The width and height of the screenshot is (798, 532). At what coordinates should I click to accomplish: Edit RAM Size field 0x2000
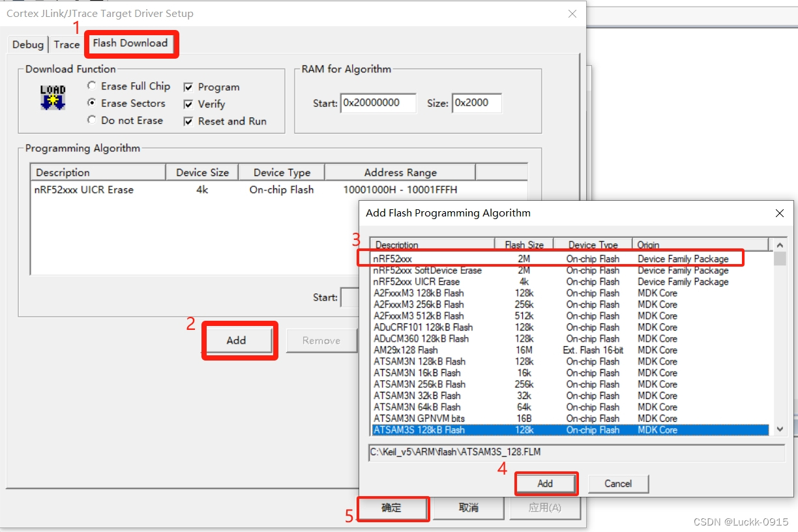(x=477, y=103)
